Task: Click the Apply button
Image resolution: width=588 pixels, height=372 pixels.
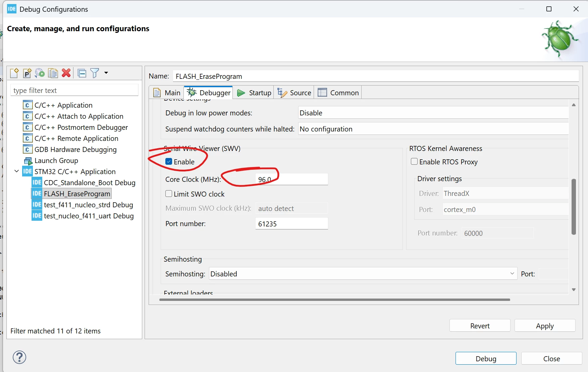Action: 545,326
